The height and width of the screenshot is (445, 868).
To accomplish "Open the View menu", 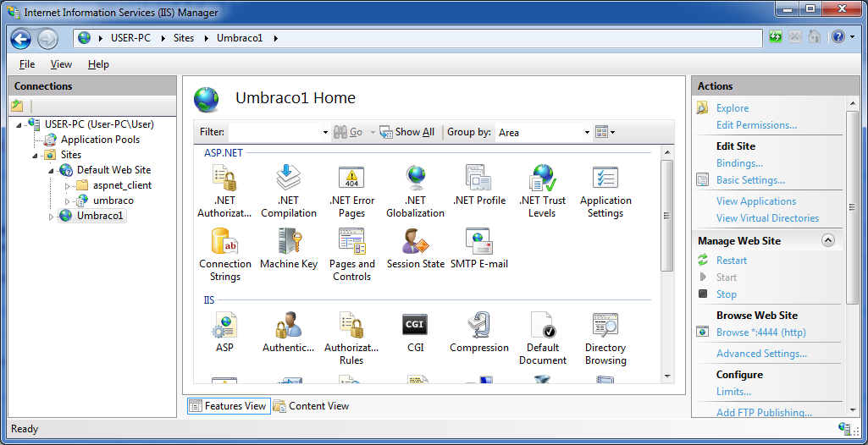I will coord(61,64).
